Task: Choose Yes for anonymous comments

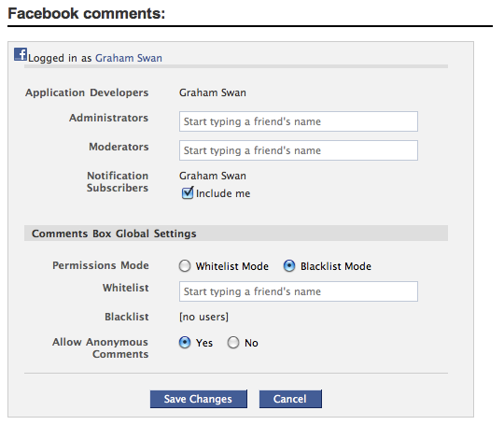Action: coord(185,342)
